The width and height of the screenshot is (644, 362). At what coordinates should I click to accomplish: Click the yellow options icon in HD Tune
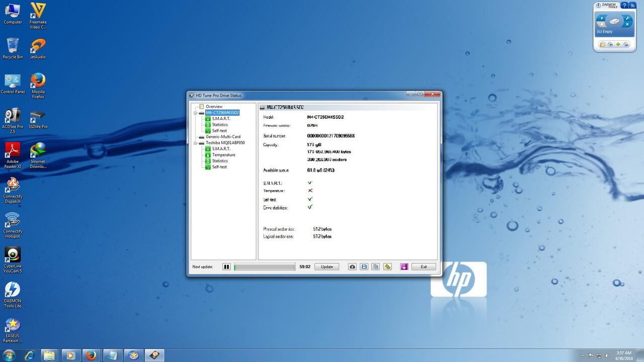click(387, 267)
